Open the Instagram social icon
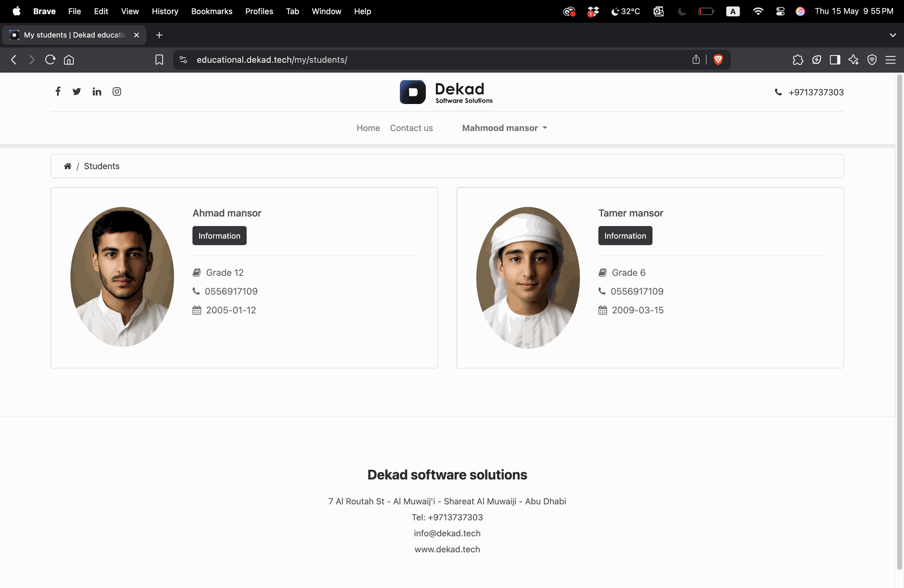The image size is (904, 588). (117, 91)
